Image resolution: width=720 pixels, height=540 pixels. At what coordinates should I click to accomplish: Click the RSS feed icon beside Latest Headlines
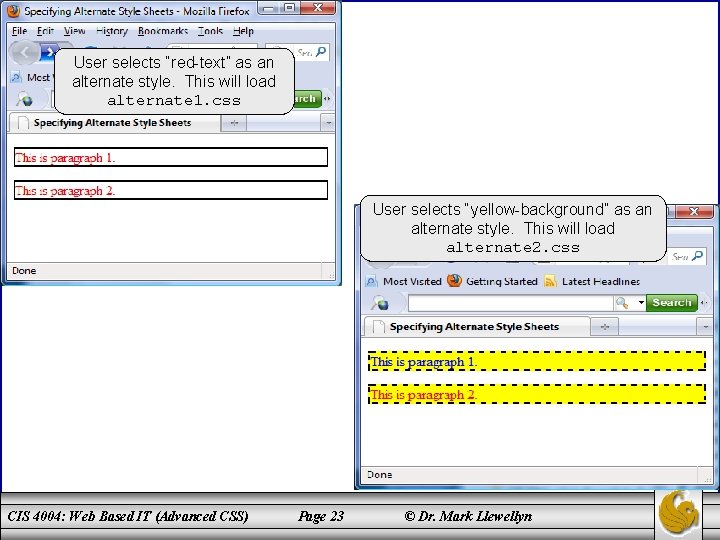[x=550, y=281]
